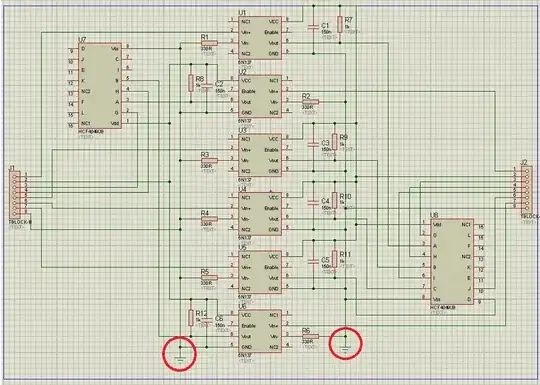Select the U7 HCF4049UB chip
Screen dimensions: 540x385
click(x=100, y=86)
